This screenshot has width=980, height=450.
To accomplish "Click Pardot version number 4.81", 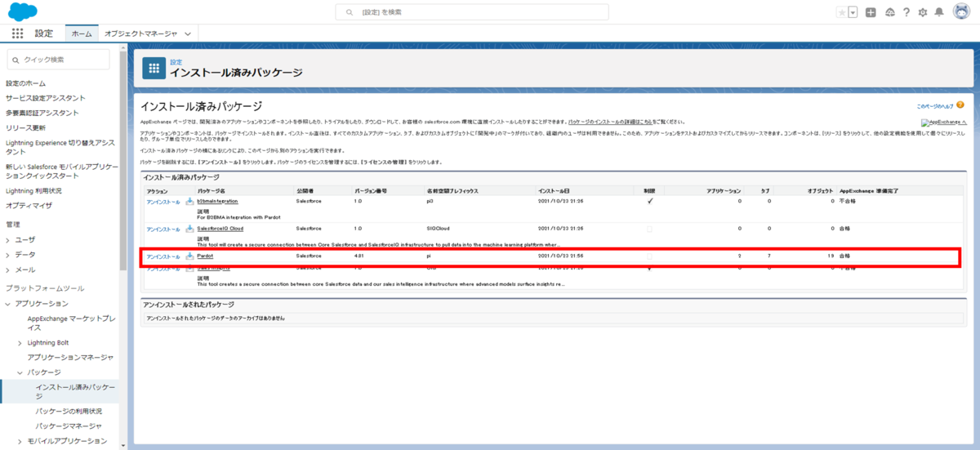I will click(359, 256).
